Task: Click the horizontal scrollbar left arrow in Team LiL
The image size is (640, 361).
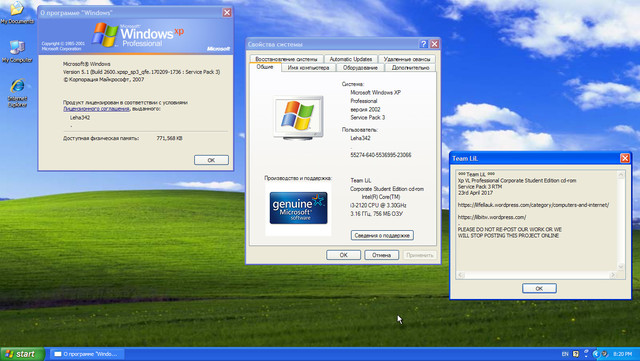Action: pos(461,275)
